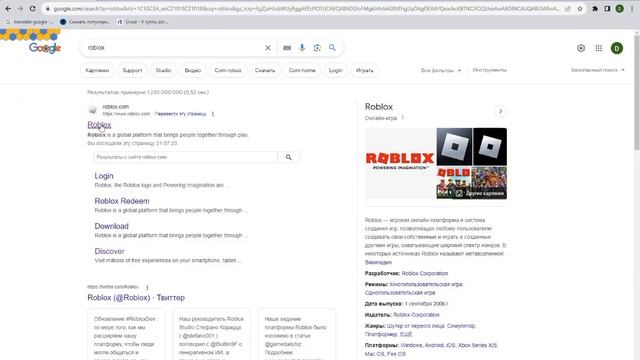Open the red ROBLOX Powering Imagination image
Screen dimensions: 640x360
point(400,163)
